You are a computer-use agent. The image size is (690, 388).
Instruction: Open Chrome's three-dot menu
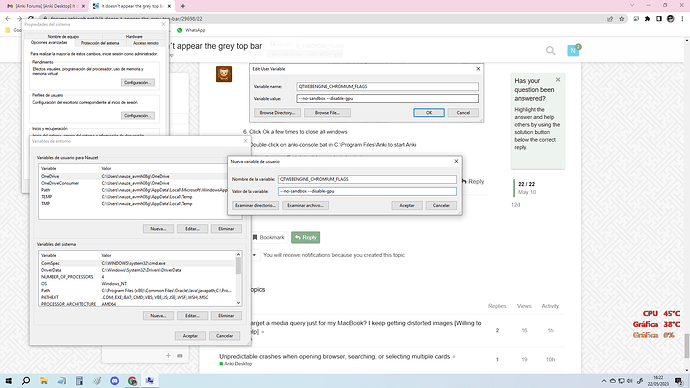pos(682,19)
